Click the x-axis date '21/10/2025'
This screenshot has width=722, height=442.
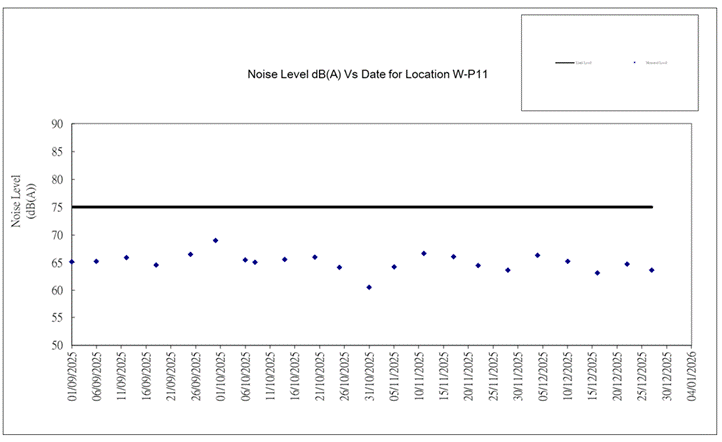coord(320,376)
